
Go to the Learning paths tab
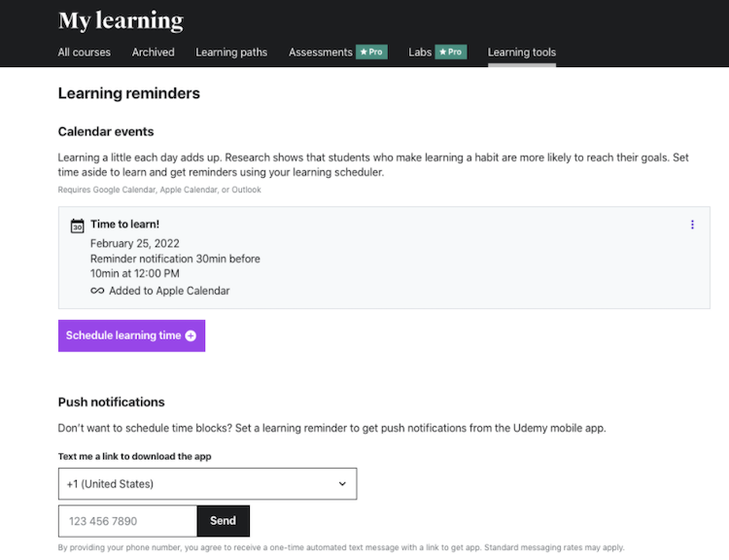tap(231, 52)
